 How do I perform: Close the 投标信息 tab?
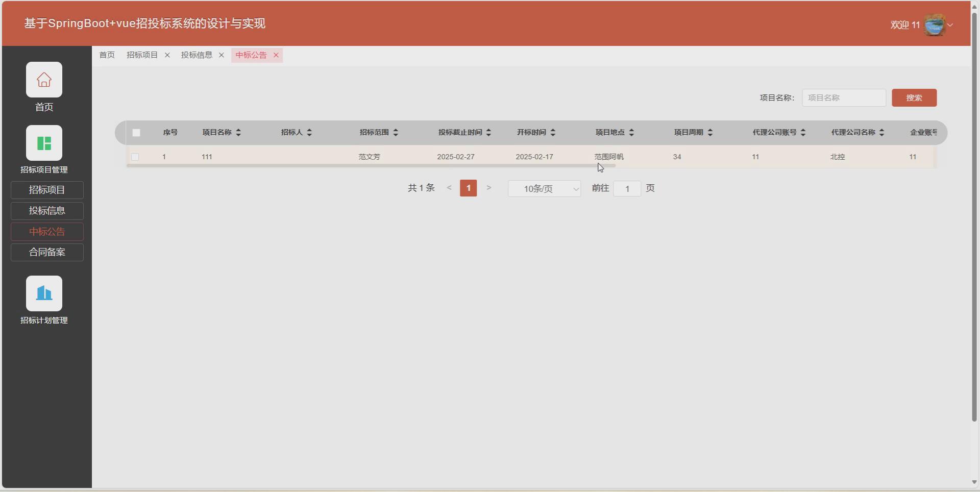221,55
